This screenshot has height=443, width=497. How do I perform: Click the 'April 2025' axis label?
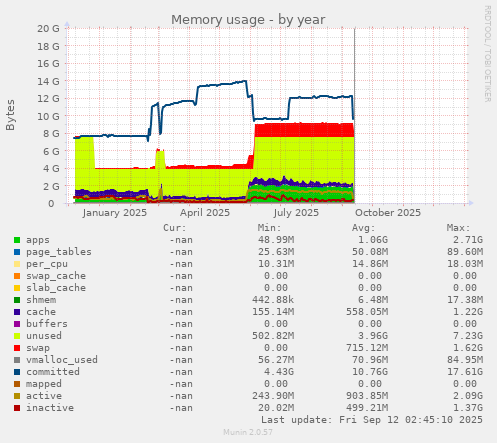205,213
